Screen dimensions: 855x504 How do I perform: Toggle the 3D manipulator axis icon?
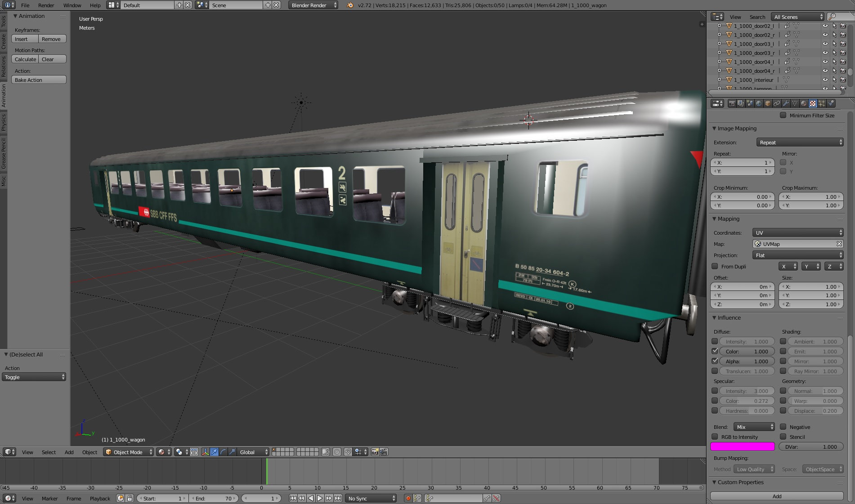tap(205, 452)
